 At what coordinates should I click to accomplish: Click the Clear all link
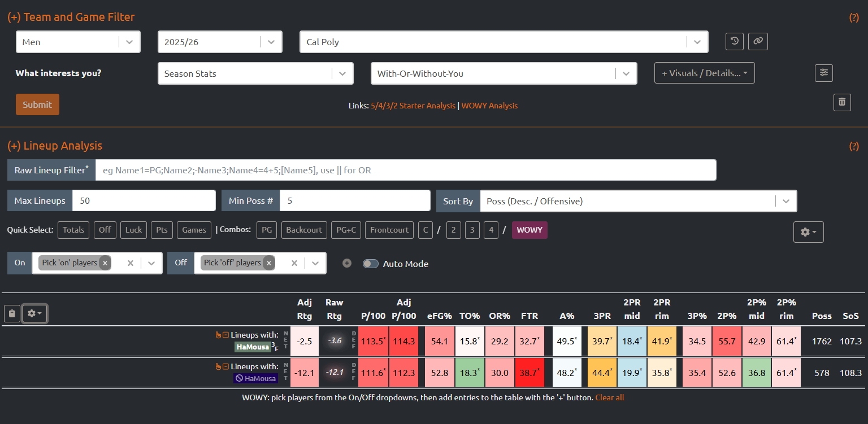(610, 397)
